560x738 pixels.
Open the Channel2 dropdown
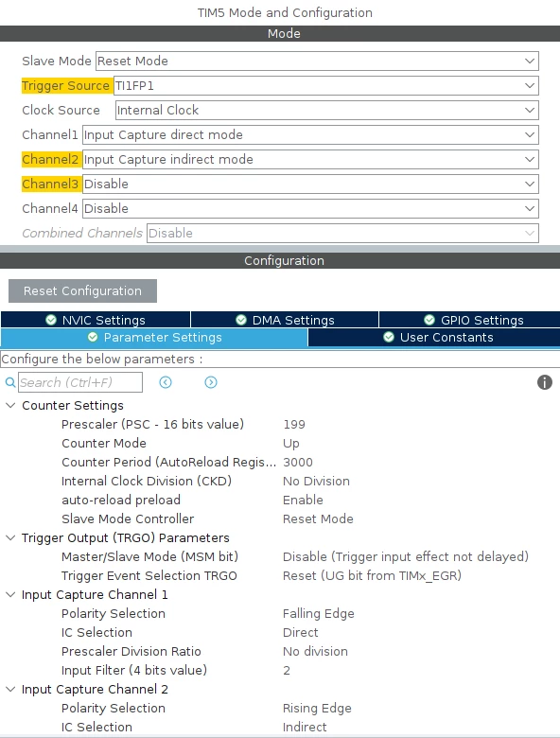click(310, 160)
